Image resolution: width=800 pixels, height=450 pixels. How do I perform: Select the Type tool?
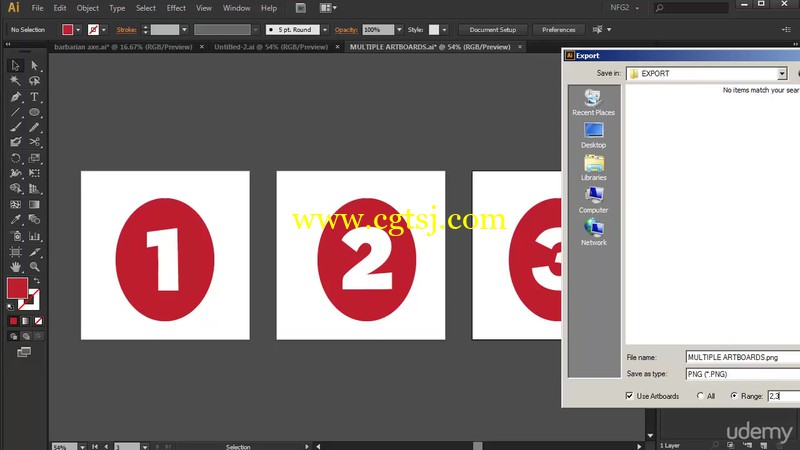pos(34,96)
